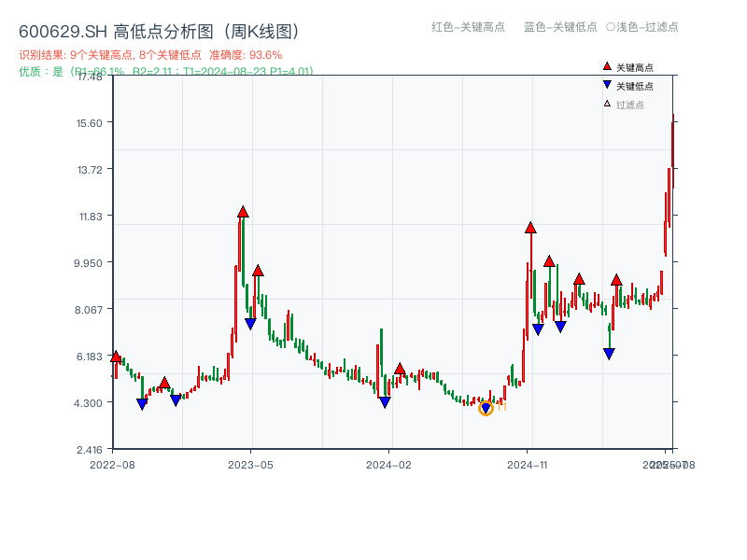747x560 pixels.
Task: Select the red key-high marker at the 11.83 peak
Action: [x=243, y=213]
